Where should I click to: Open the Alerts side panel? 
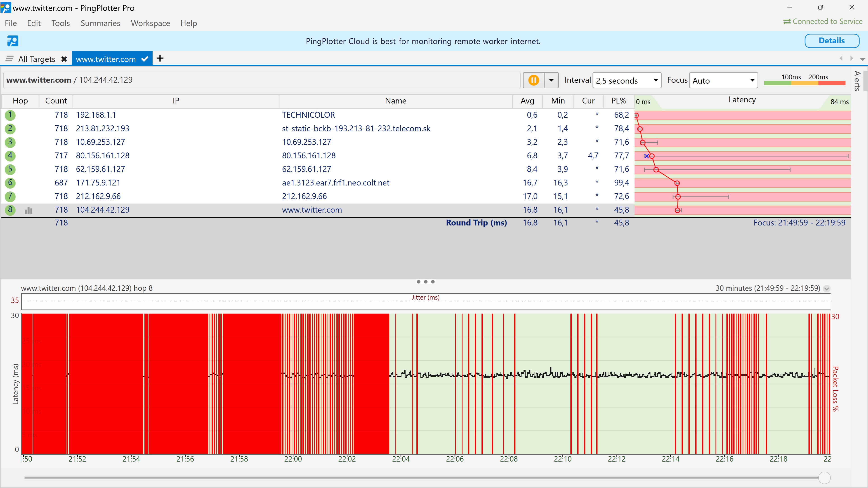click(858, 81)
